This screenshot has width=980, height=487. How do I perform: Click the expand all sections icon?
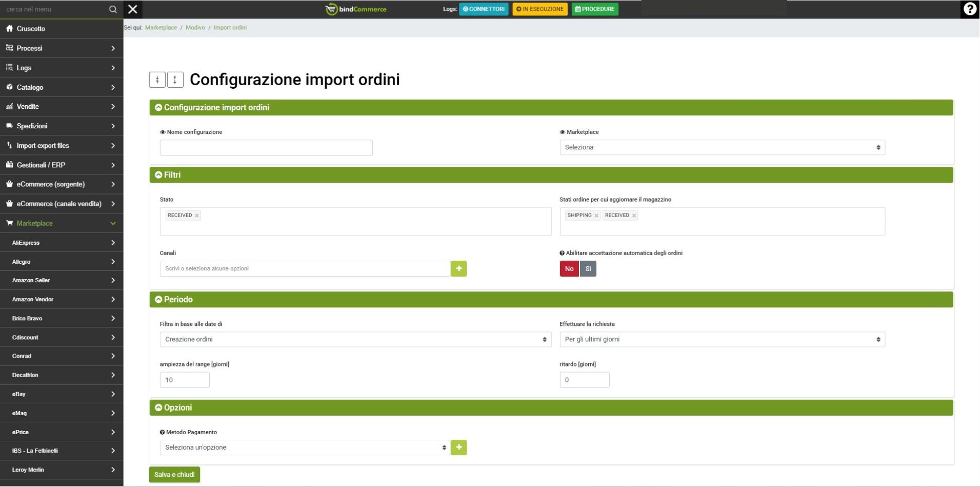pyautogui.click(x=175, y=80)
